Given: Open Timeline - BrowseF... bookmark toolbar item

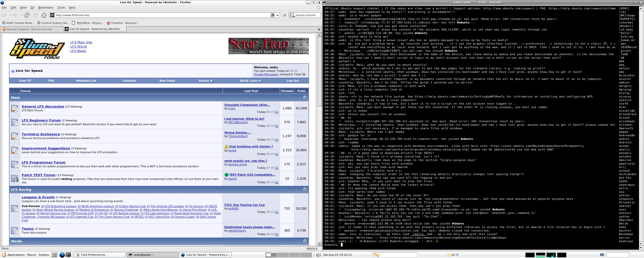Looking at the screenshot, I should click(123, 23).
